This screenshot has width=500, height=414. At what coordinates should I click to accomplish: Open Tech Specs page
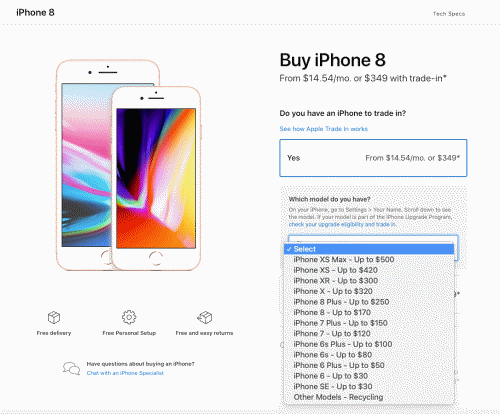[449, 14]
